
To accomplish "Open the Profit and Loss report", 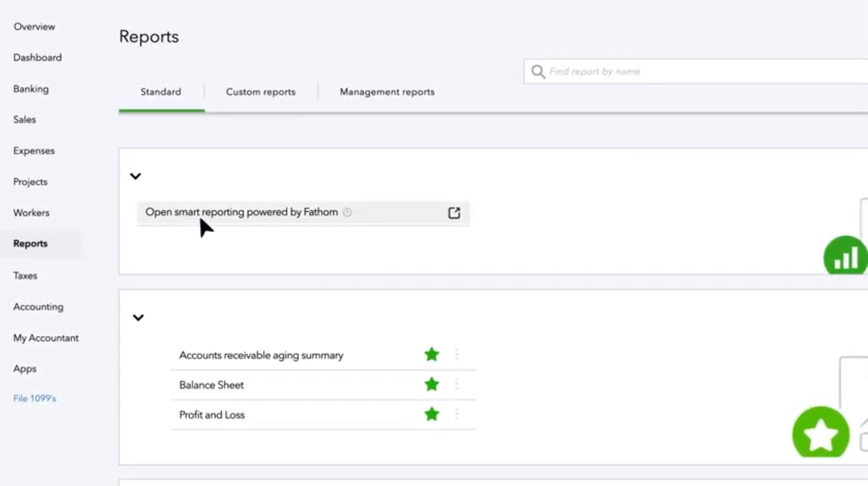I will pos(212,415).
